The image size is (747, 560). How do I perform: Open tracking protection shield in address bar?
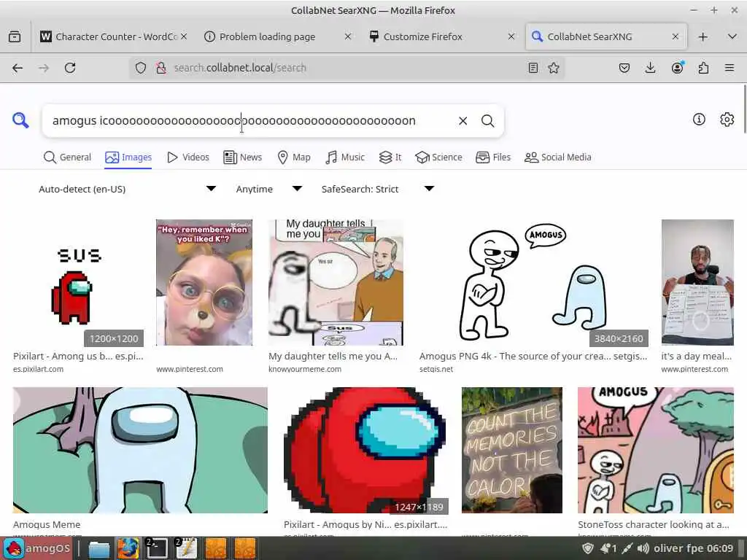(141, 68)
